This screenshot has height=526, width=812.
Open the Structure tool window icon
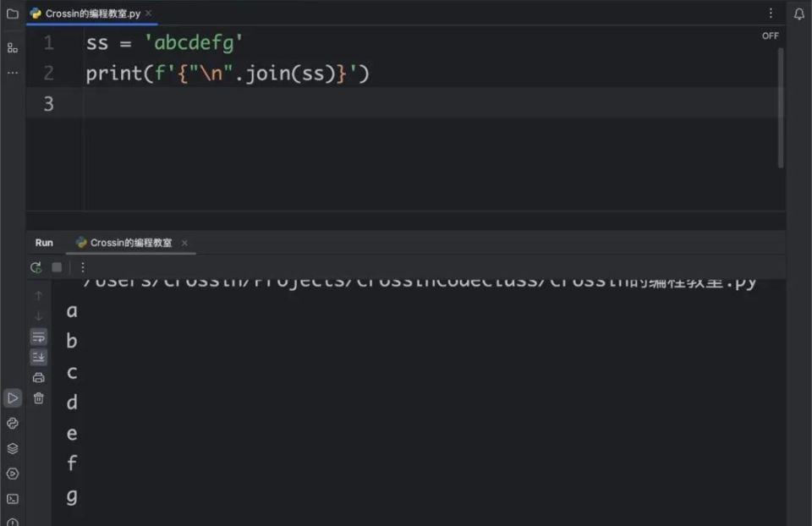(x=13, y=48)
